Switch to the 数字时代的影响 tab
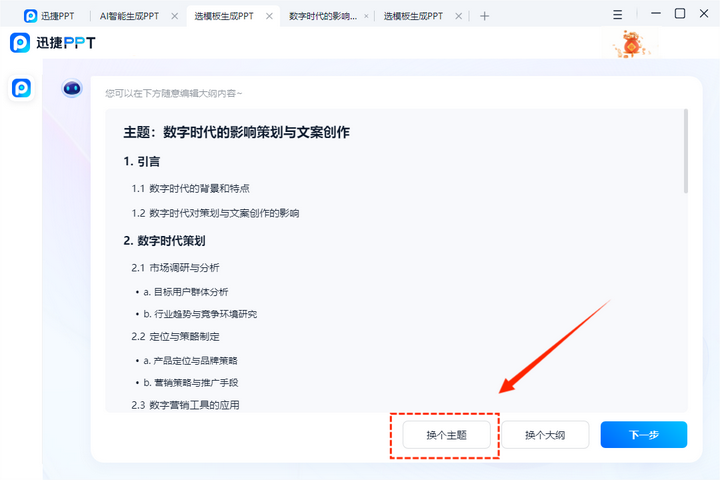The width and height of the screenshot is (720, 480). pyautogui.click(x=323, y=16)
